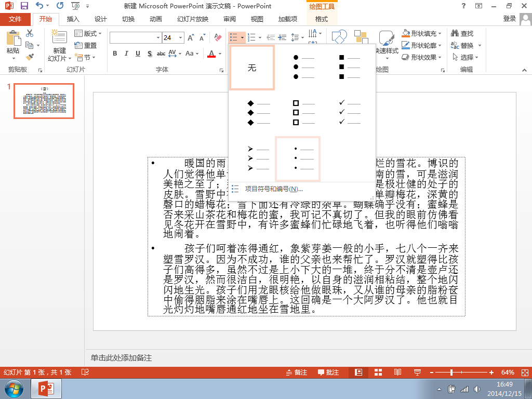Click the Cut scissors icon
Viewport: 532px width, 399px height.
point(30,33)
